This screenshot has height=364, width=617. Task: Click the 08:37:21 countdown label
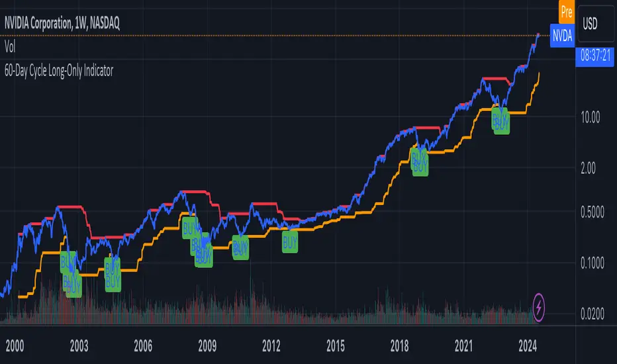tap(595, 56)
